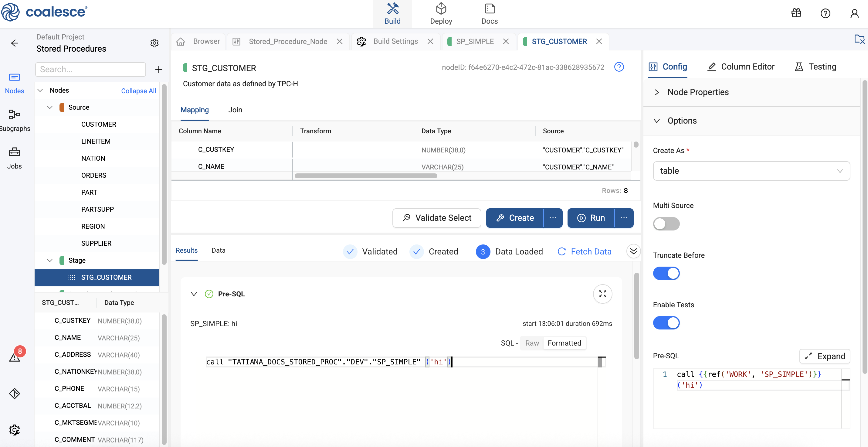The image size is (868, 447).
Task: Select Raw SQL view
Action: coord(532,343)
